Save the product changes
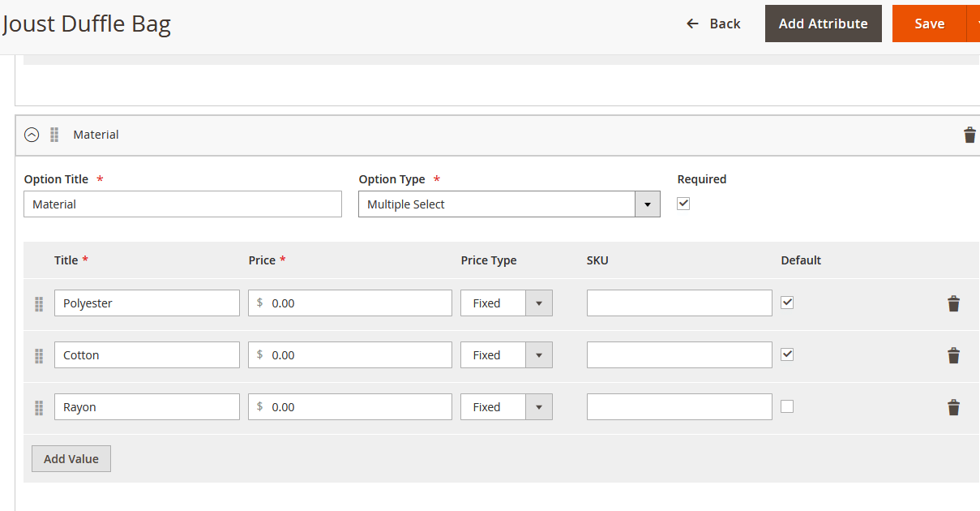This screenshot has height=511, width=980. tap(929, 24)
